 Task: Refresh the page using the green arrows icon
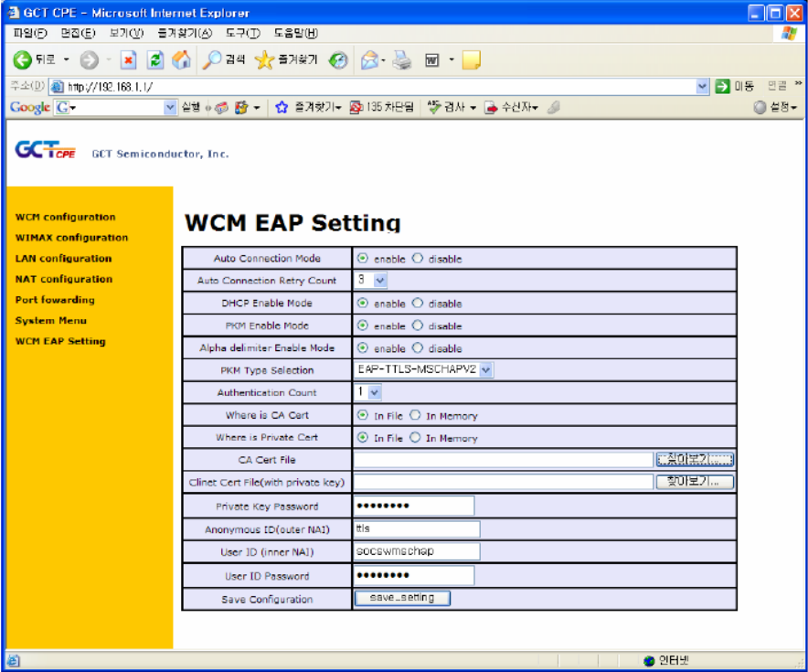(155, 60)
